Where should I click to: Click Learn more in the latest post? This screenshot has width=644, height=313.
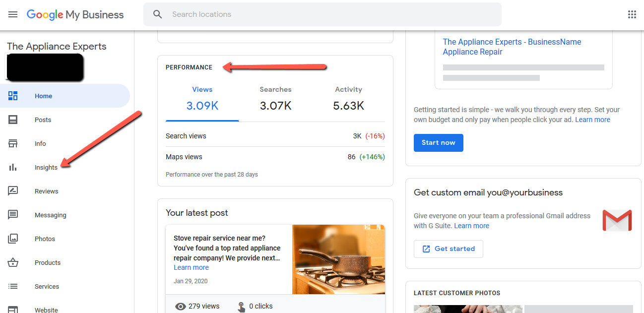191,267
